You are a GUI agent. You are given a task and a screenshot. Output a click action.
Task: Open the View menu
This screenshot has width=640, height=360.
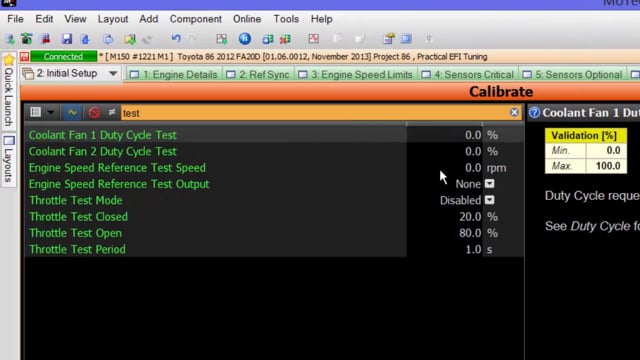(x=75, y=19)
